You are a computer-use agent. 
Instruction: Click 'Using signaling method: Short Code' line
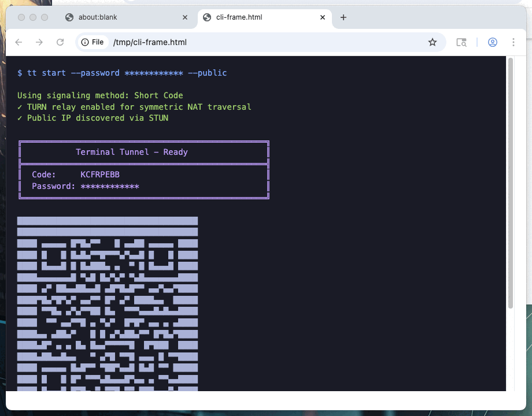point(100,95)
